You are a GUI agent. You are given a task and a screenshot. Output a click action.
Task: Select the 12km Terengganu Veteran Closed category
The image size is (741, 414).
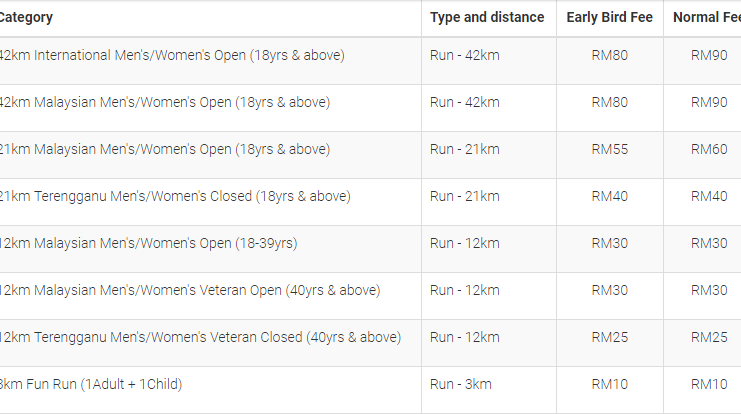pos(200,337)
